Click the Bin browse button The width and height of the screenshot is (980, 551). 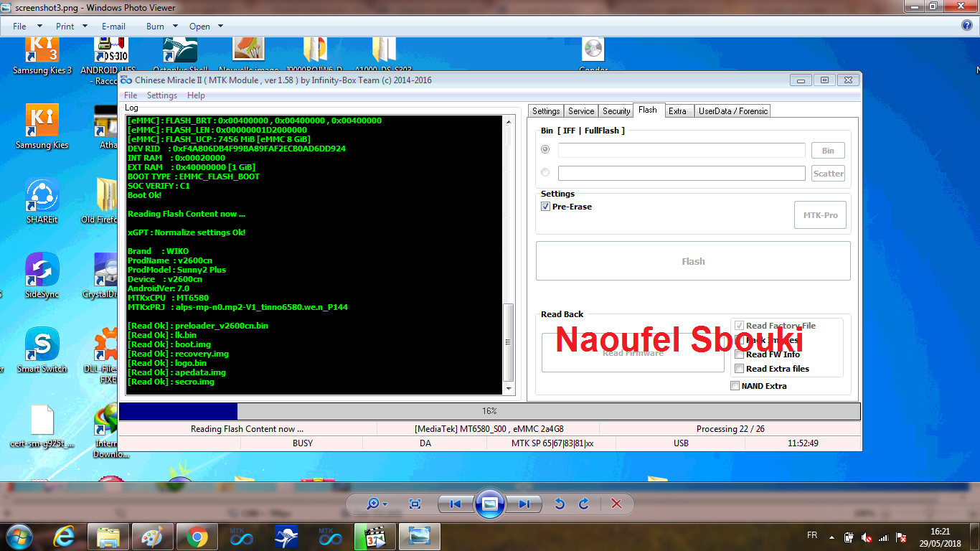click(828, 151)
